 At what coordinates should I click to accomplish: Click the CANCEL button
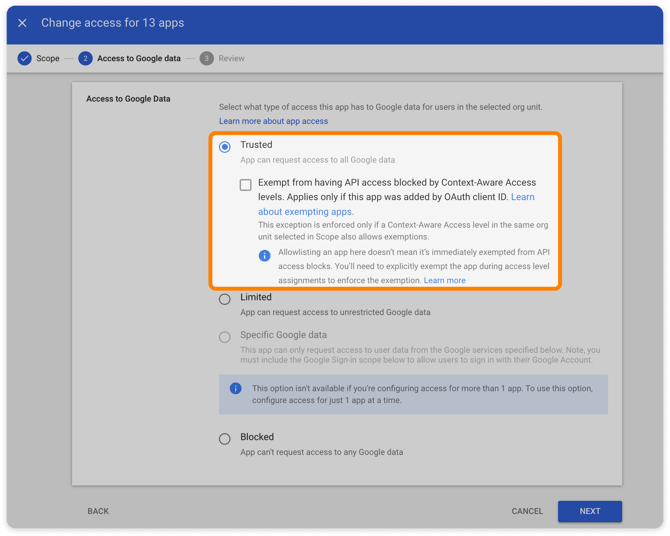pyautogui.click(x=527, y=511)
